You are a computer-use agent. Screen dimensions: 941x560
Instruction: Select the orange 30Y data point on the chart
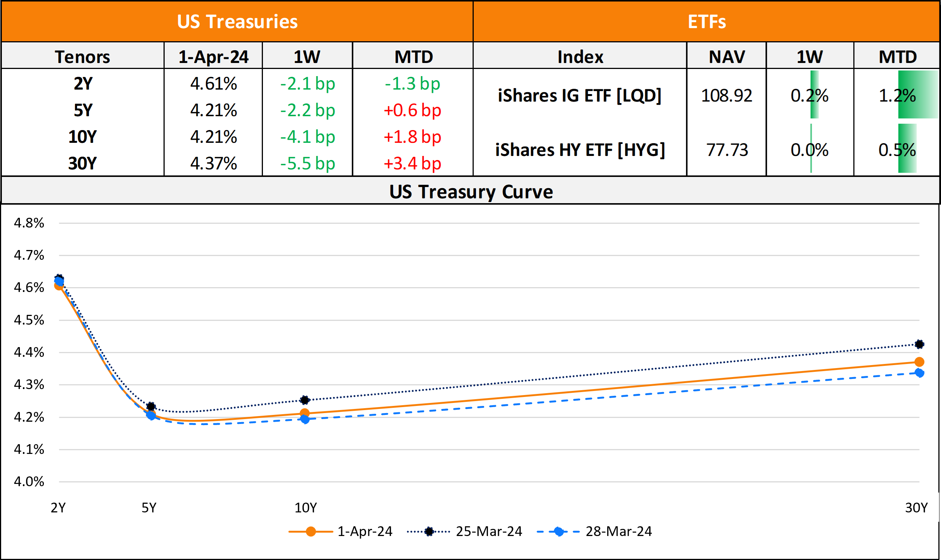[x=919, y=362]
